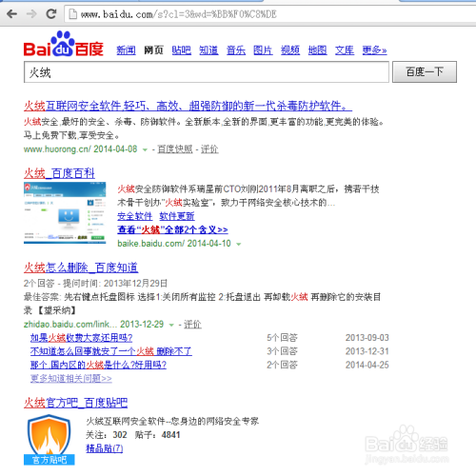476x476 pixels.
Task: Open 查看"火绒"全部2个含义>> link
Action: point(172,229)
